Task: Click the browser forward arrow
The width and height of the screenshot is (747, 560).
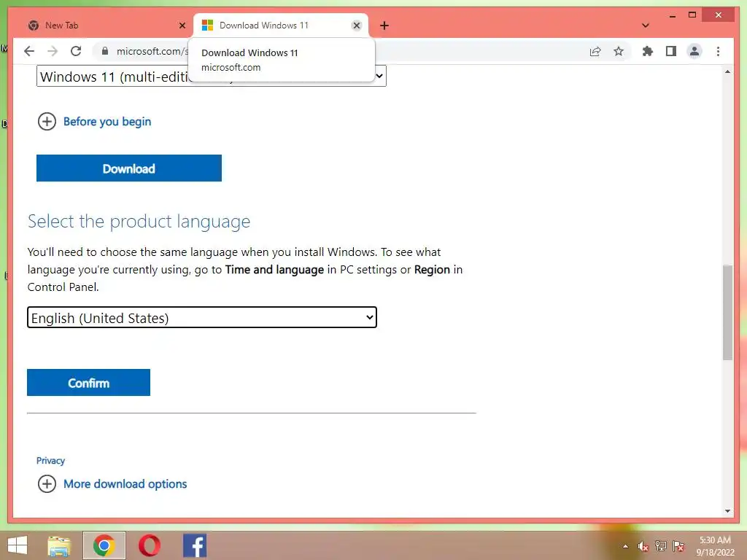Action: [x=53, y=52]
